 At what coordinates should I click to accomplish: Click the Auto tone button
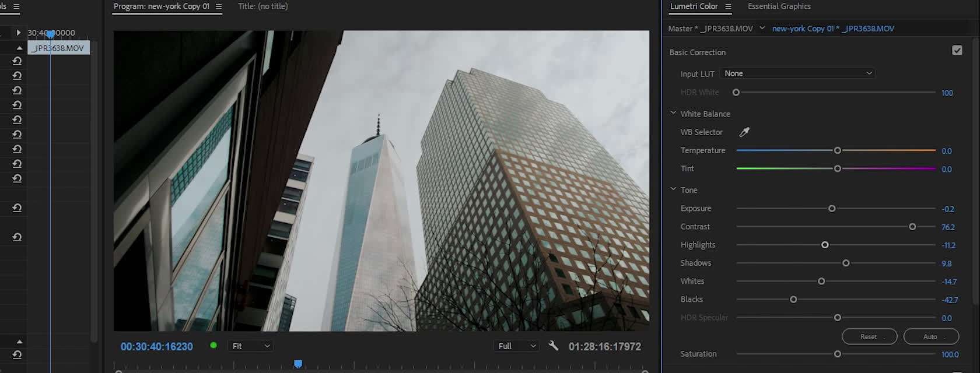[930, 337]
